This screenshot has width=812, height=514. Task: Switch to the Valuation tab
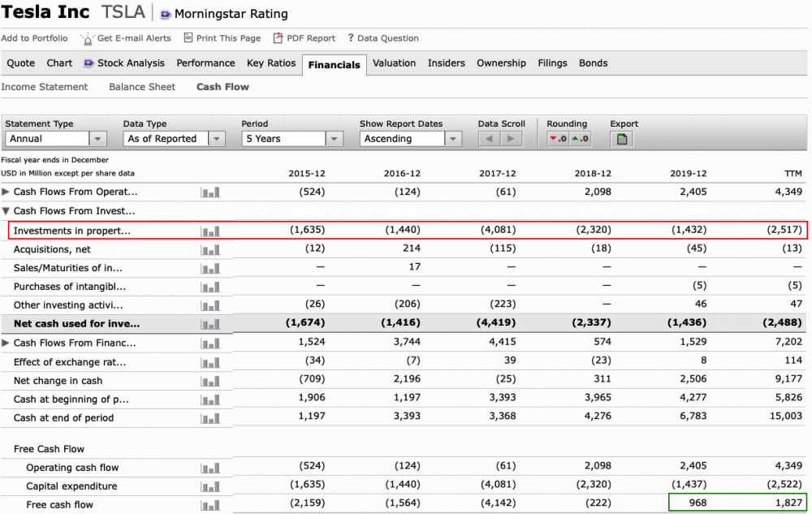pyautogui.click(x=394, y=63)
